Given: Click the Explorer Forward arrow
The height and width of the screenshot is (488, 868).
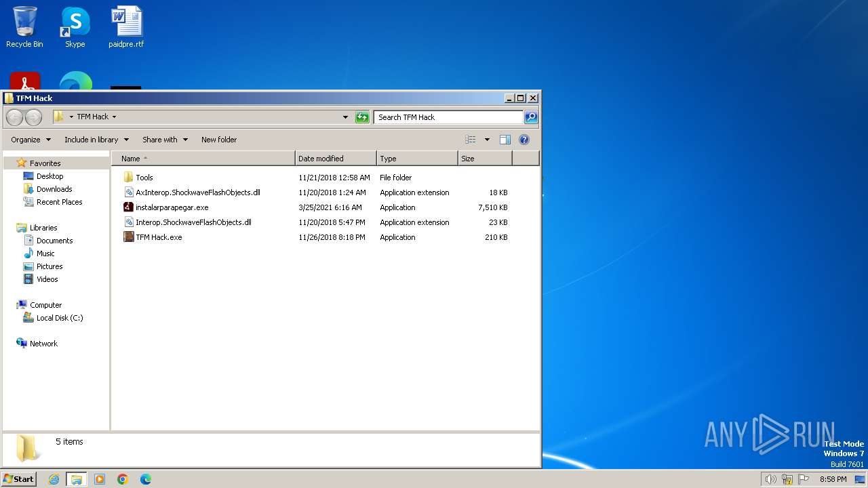Looking at the screenshot, I should (x=33, y=117).
